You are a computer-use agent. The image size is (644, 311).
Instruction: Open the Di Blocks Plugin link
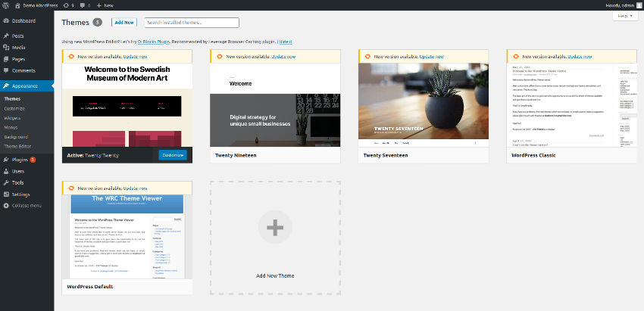pyautogui.click(x=154, y=42)
